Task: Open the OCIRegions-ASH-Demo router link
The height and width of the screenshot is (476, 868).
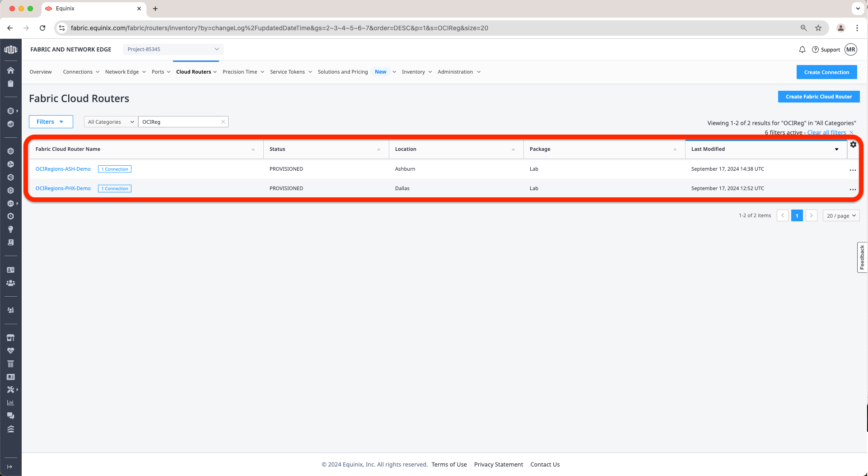Action: pos(63,169)
